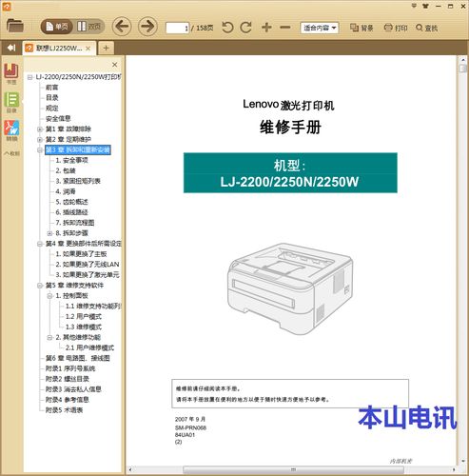Expand 第1章 故障排除 node
This screenshot has height=476, width=469.
click(x=40, y=129)
